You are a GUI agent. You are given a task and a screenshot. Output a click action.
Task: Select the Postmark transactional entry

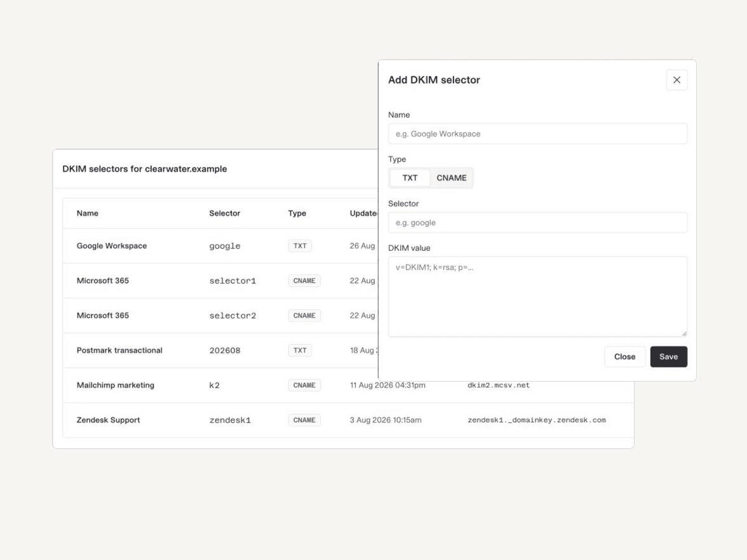(220, 350)
